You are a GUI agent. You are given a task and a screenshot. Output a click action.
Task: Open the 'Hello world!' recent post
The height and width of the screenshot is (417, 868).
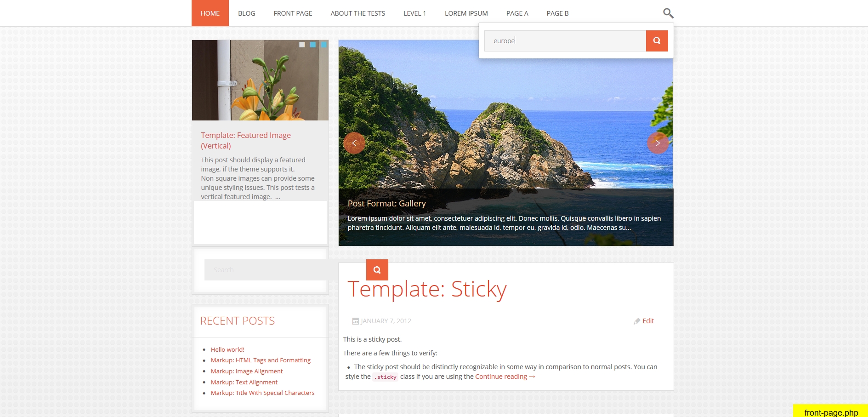click(227, 349)
